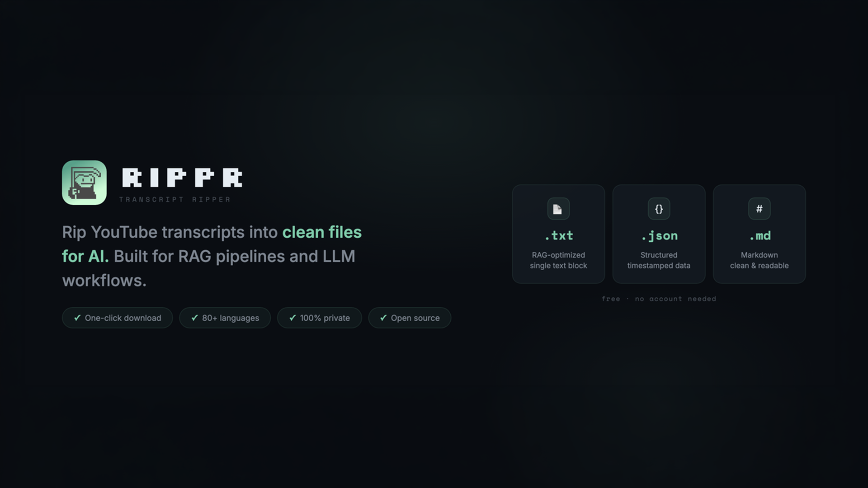
Task: Select the hash icon on the .md card
Action: coord(759,208)
